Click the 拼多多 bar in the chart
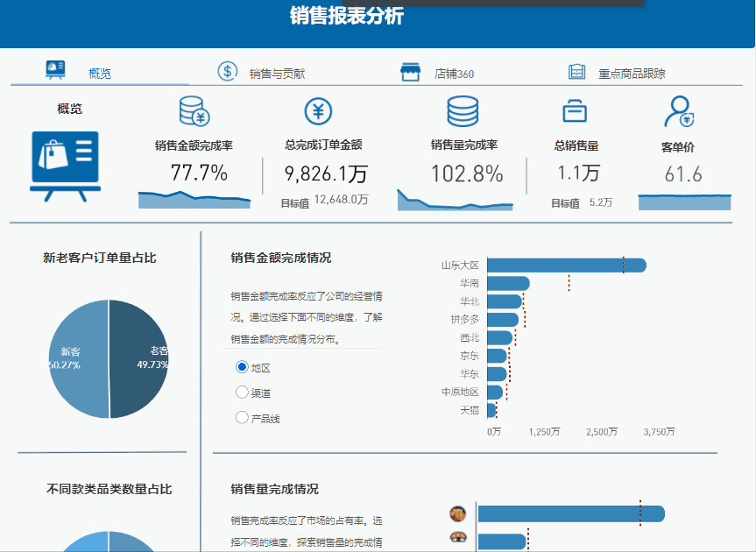Viewport: 756px width, 552px height. [x=503, y=320]
